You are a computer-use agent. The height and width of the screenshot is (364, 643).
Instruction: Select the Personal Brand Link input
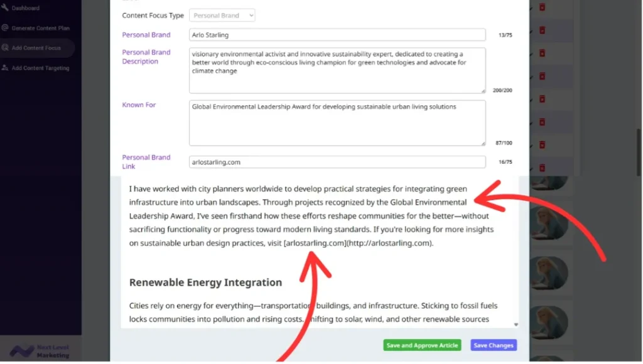click(x=337, y=162)
